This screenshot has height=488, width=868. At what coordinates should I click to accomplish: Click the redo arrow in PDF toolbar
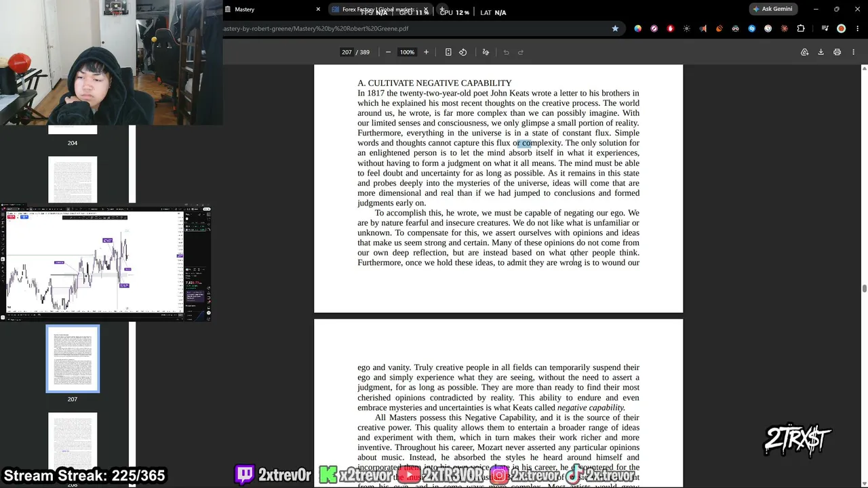click(x=521, y=52)
